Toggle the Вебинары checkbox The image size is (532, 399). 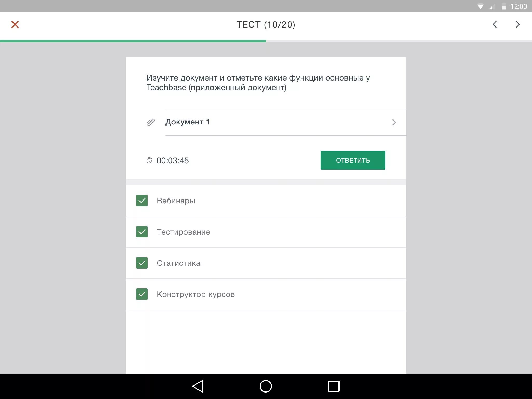142,200
